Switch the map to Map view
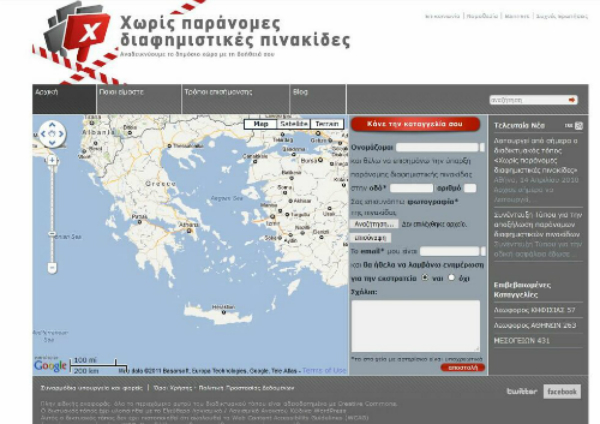Screen dimensions: 600x424 pos(260,124)
